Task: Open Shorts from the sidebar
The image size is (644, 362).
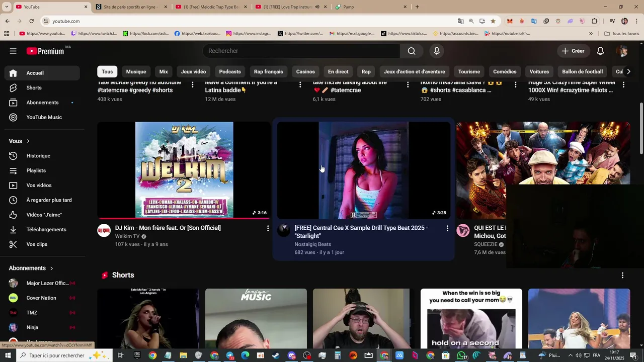Action: click(42, 87)
